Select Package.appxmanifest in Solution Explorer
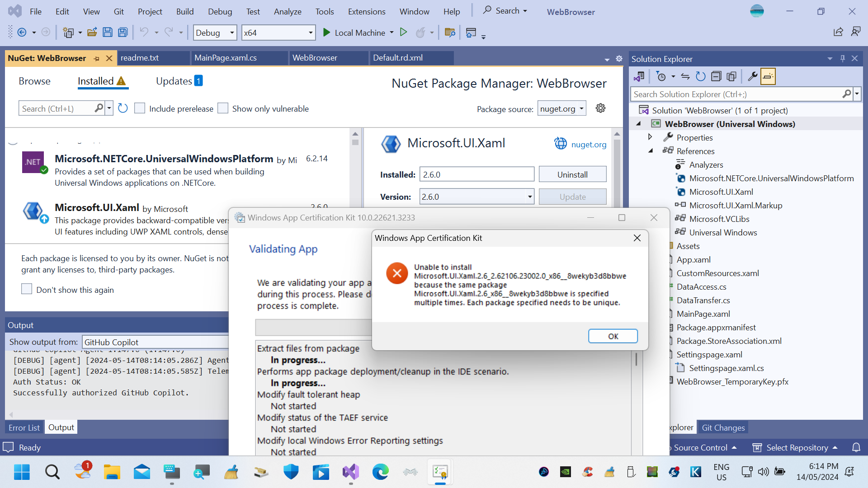Image resolution: width=868 pixels, height=488 pixels. click(716, 327)
